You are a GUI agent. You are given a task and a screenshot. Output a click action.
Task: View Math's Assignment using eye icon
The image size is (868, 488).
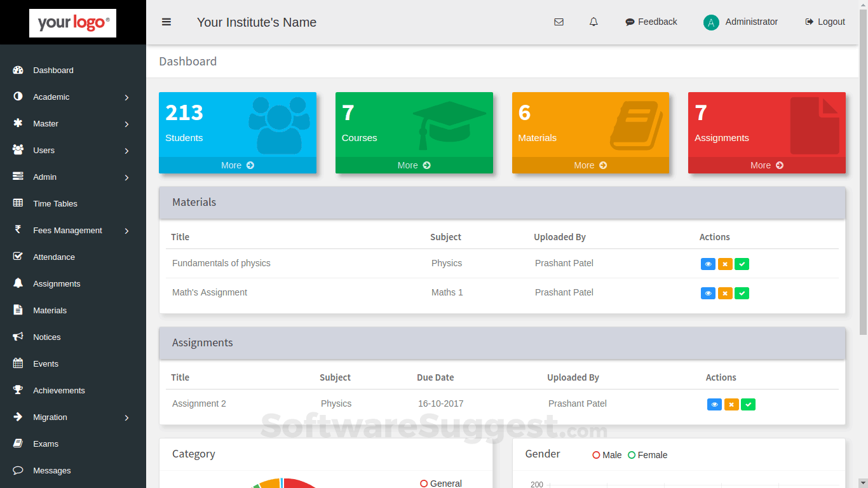click(708, 294)
